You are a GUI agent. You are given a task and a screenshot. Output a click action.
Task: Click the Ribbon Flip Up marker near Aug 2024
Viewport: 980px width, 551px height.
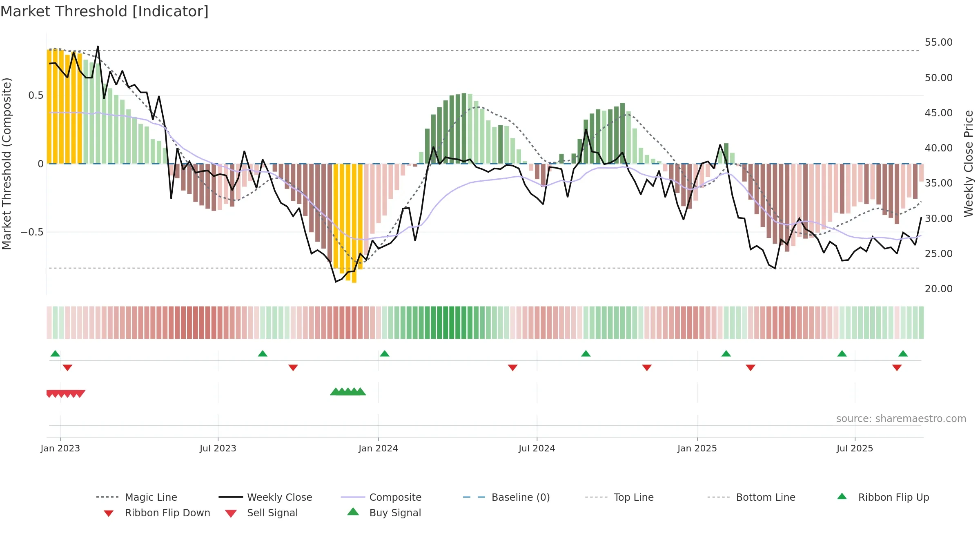pos(586,353)
